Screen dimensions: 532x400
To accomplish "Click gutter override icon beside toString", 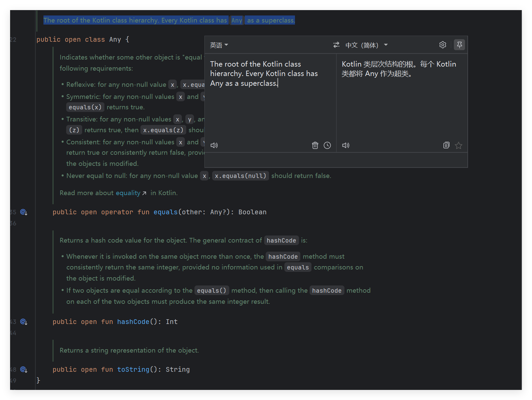I will pyautogui.click(x=24, y=369).
